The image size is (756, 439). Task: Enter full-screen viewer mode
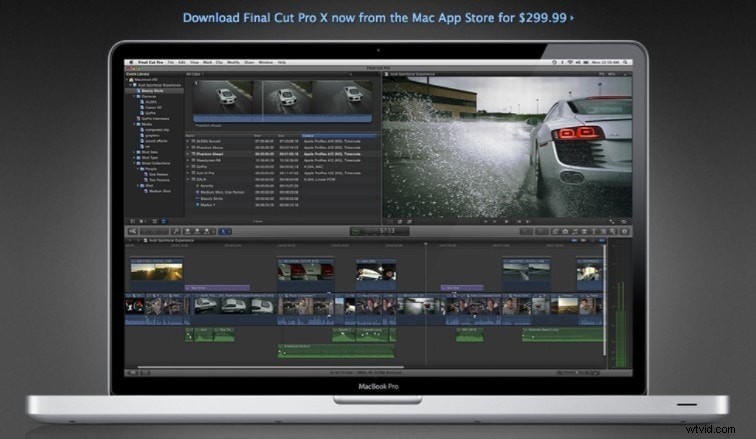coord(612,222)
